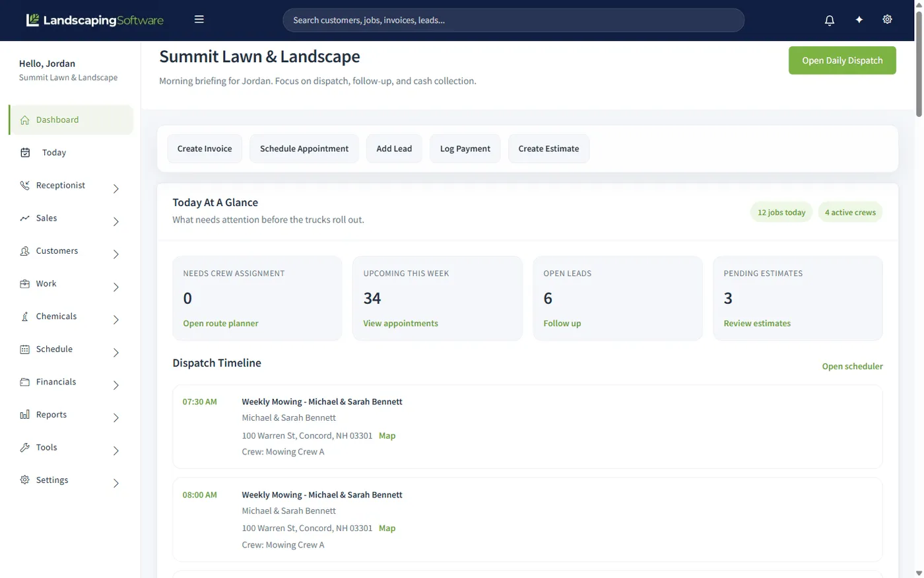Expand the Work submenu chevron
924x578 pixels.
[x=116, y=287]
